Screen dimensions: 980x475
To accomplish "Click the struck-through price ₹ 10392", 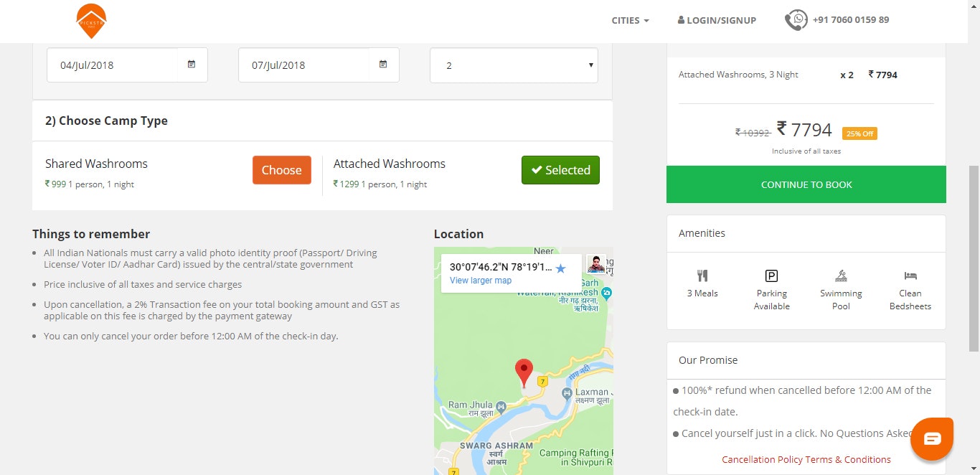I will point(753,132).
